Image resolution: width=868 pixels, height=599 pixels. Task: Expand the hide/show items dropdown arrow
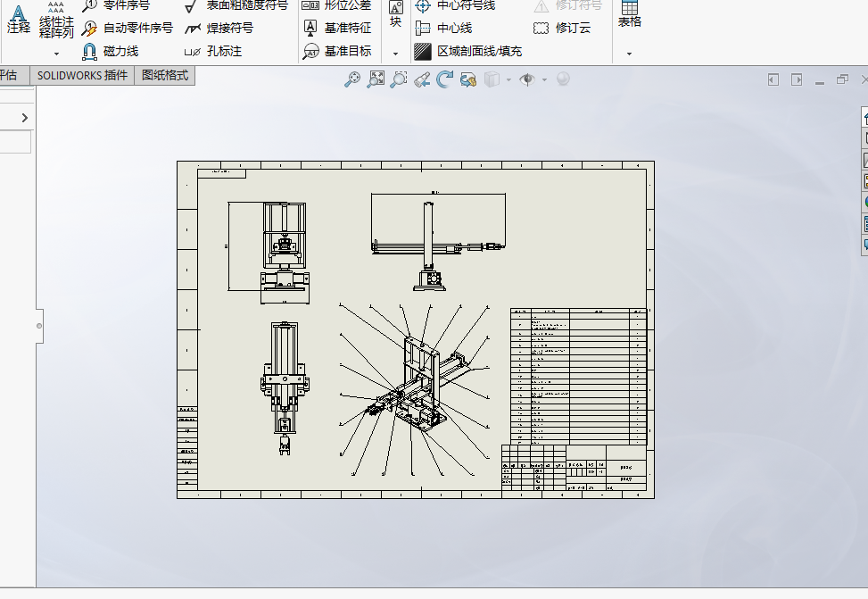(x=544, y=79)
